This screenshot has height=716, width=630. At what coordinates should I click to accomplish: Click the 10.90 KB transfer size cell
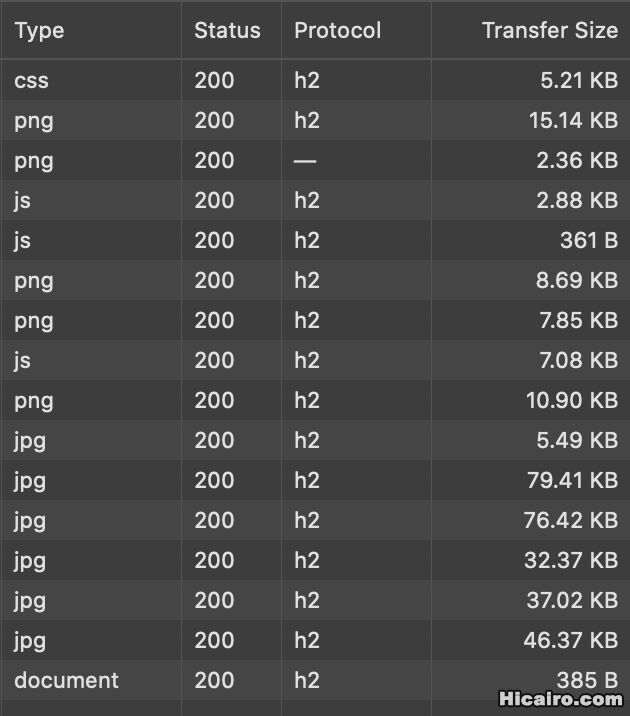[573, 400]
